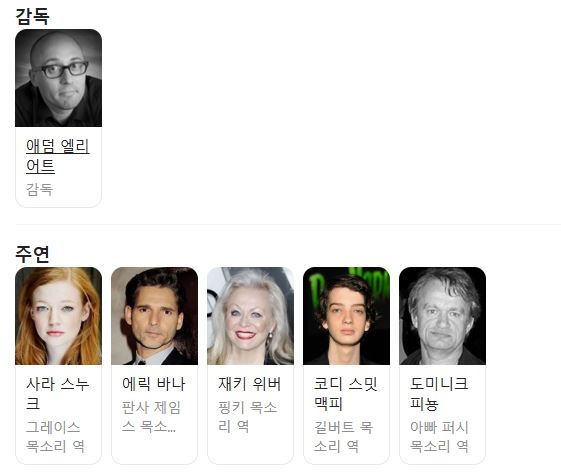The width and height of the screenshot is (561, 476).
Task: Click the 길버트 목소리 역 role text
Action: click(x=343, y=437)
